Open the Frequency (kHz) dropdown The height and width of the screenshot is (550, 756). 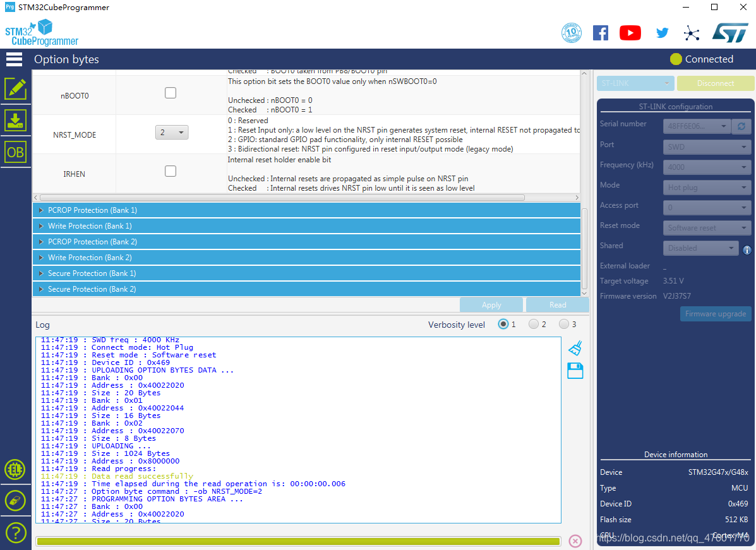(707, 167)
